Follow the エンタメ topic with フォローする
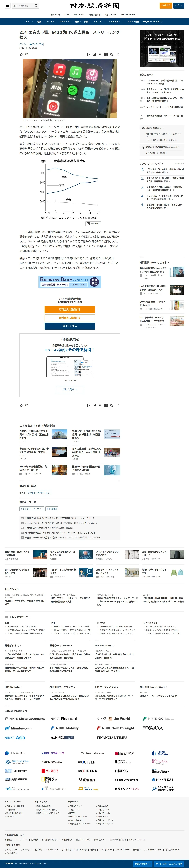This screenshot has height=868, width=189. coord(36,44)
